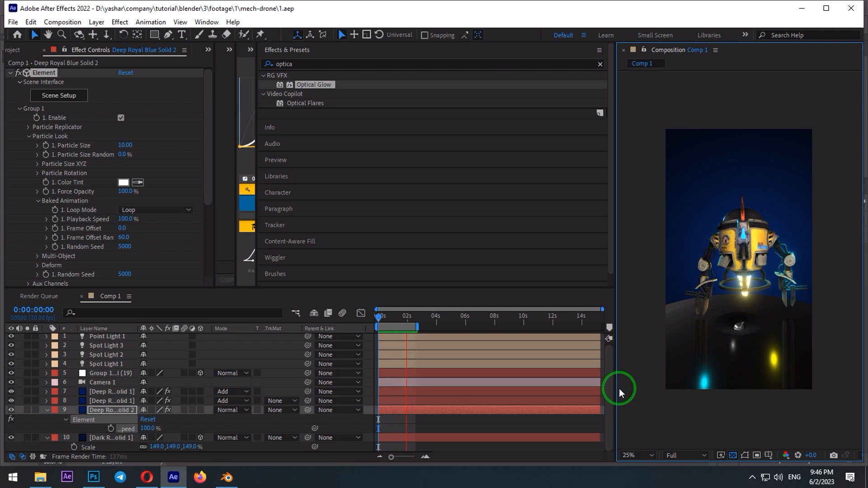This screenshot has height=488, width=868.
Task: Switch to the Render Queue tab
Action: point(39,296)
